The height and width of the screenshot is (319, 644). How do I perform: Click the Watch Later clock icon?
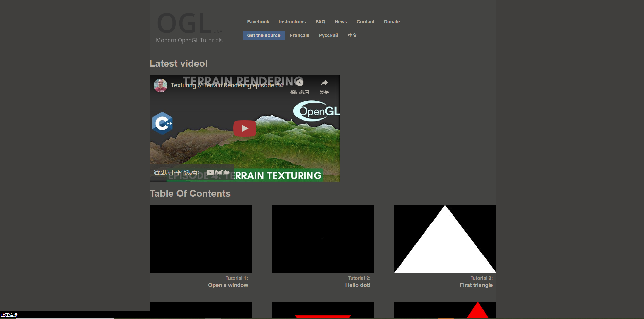click(300, 82)
